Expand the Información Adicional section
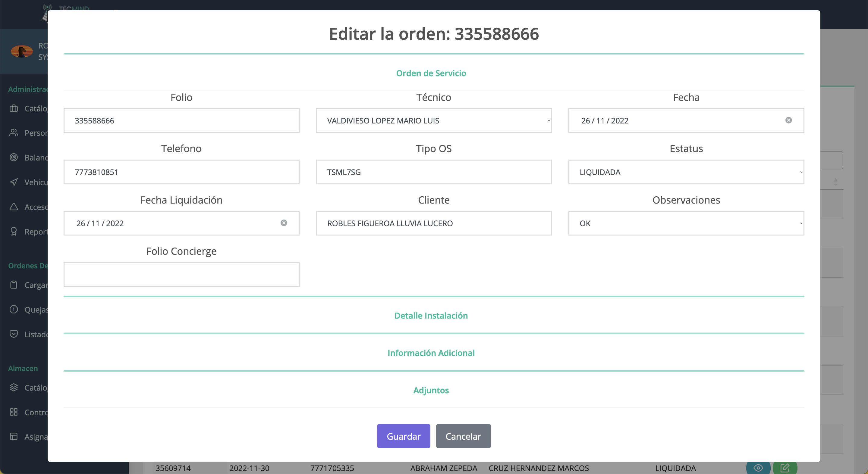 tap(431, 353)
